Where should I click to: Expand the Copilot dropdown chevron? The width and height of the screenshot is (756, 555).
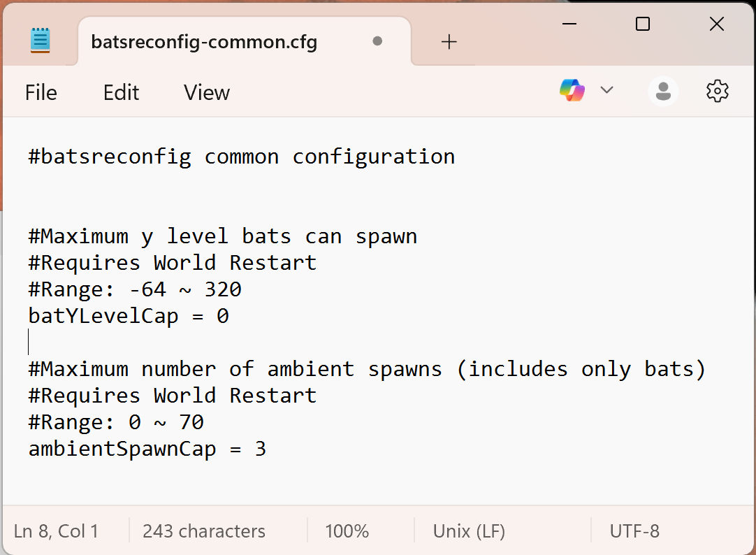tap(606, 90)
